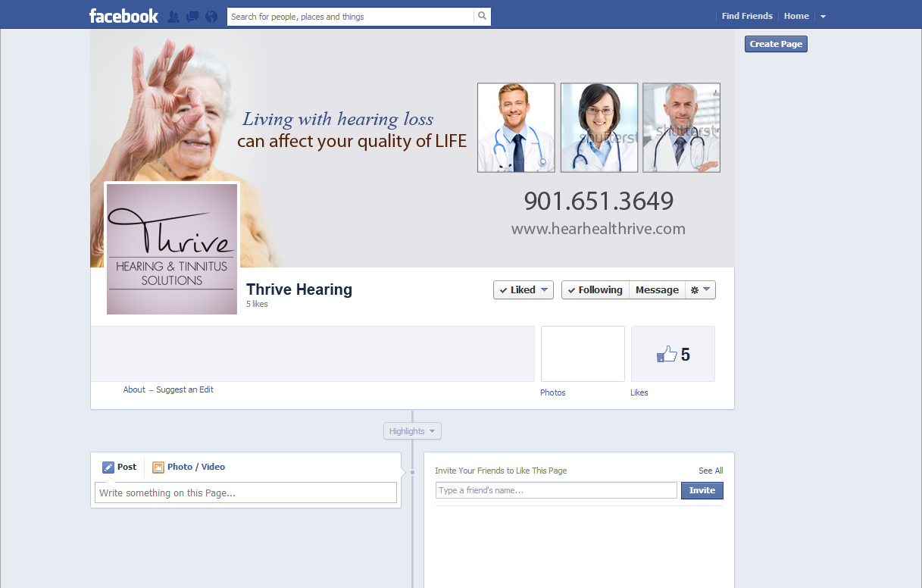Click the 'Type a friend's name' field
922x588 pixels.
click(556, 490)
